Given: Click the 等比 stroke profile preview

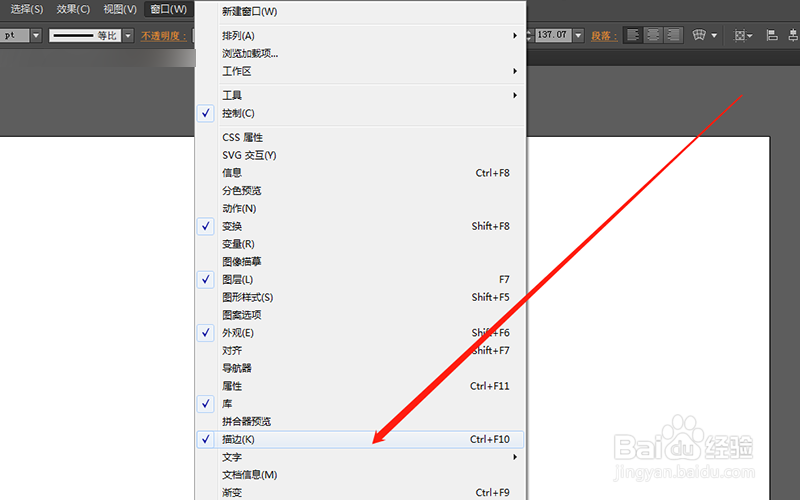Looking at the screenshot, I should tap(85, 36).
